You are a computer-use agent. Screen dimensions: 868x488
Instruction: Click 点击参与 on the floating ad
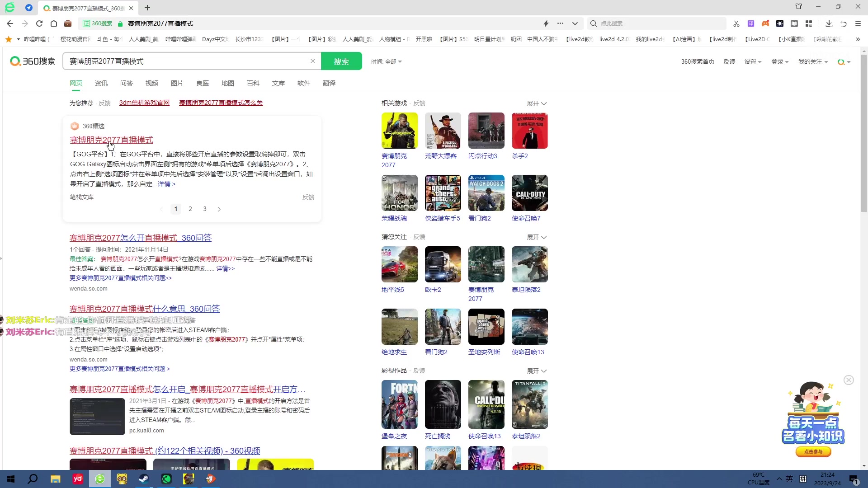tap(813, 451)
